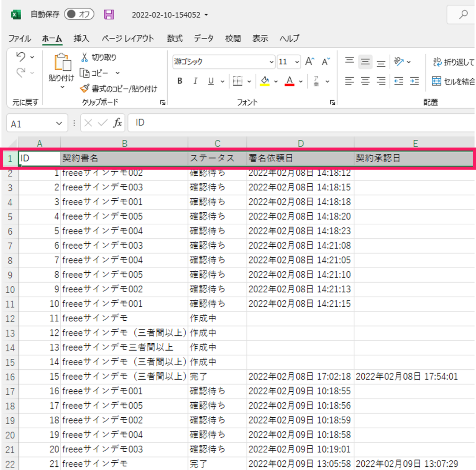The height and width of the screenshot is (470, 476).
Task: Click Increase Indent icon
Action: [x=414, y=81]
